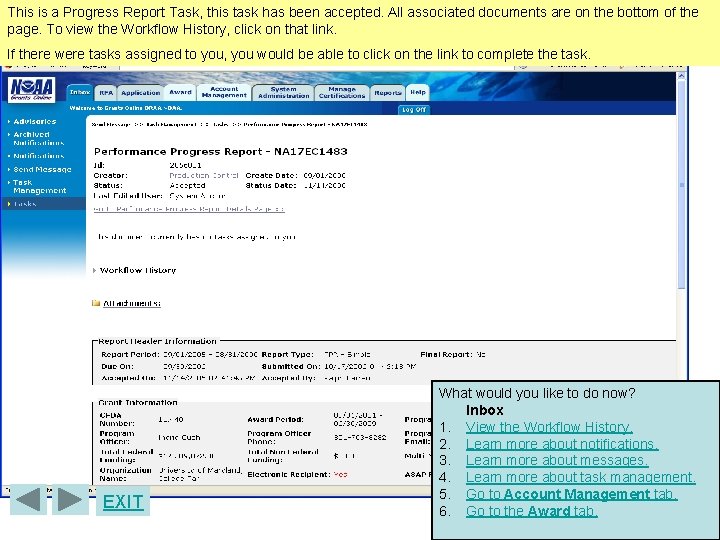Image resolution: width=720 pixels, height=540 pixels.
Task: Switch to the RFA tab
Action: (x=106, y=93)
